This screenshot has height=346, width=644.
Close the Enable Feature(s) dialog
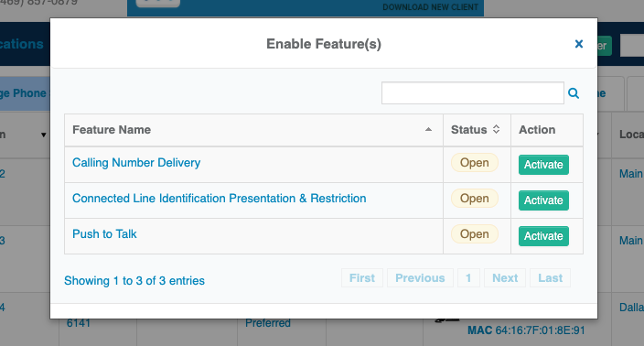point(579,44)
